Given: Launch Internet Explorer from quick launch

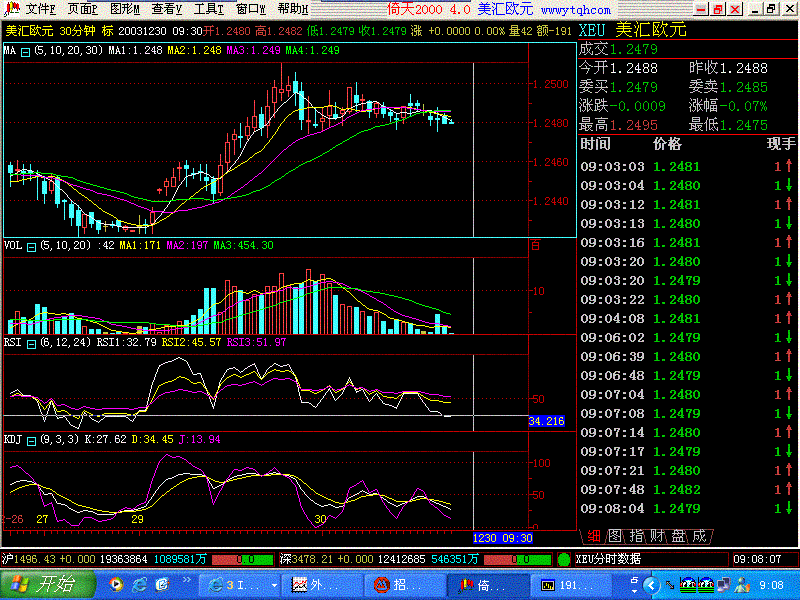Looking at the screenshot, I should click(139, 585).
